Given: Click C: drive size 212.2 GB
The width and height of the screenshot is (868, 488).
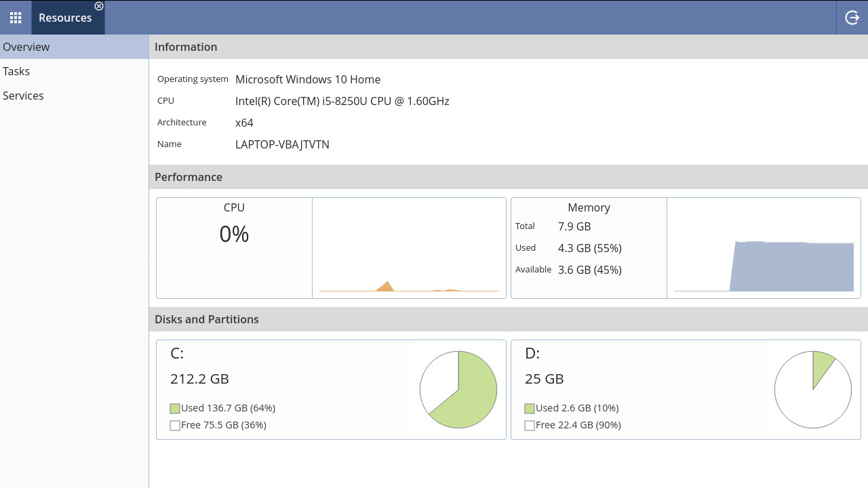Looking at the screenshot, I should pyautogui.click(x=199, y=379).
